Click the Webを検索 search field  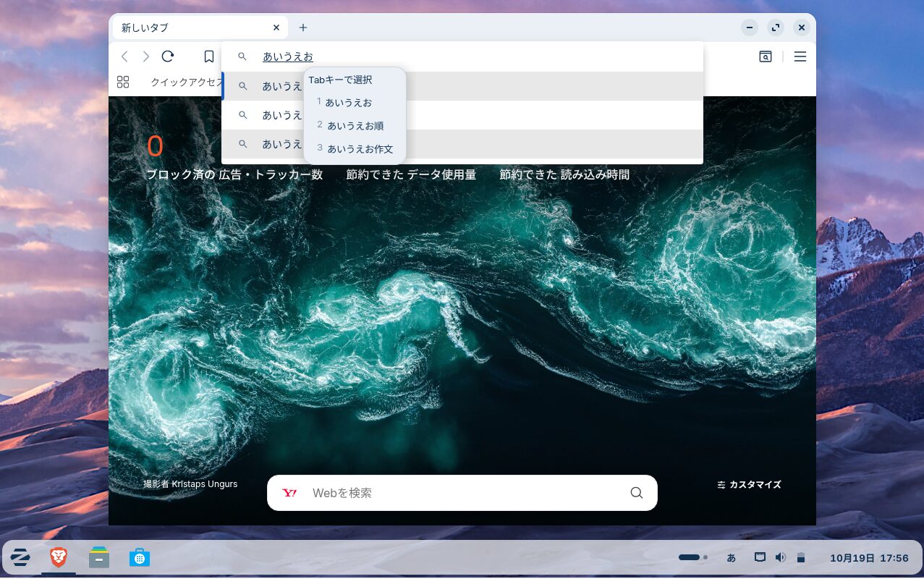coord(463,493)
